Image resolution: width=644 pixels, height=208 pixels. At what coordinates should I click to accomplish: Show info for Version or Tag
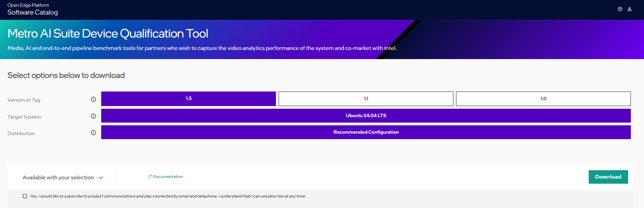coord(93,99)
